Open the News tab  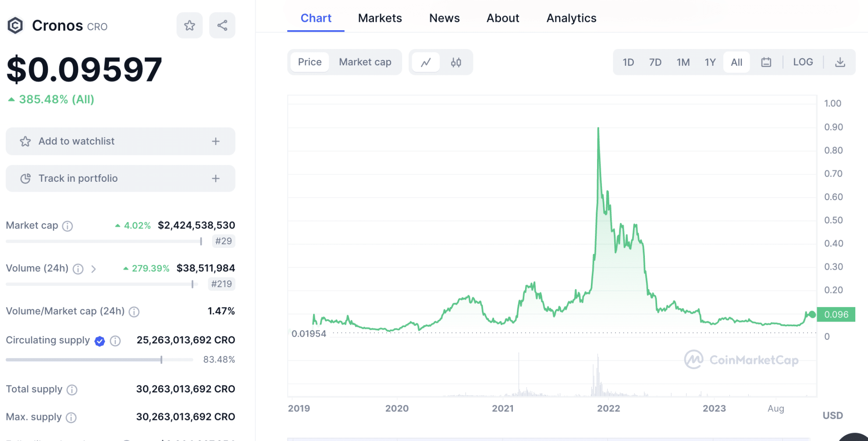pyautogui.click(x=445, y=18)
